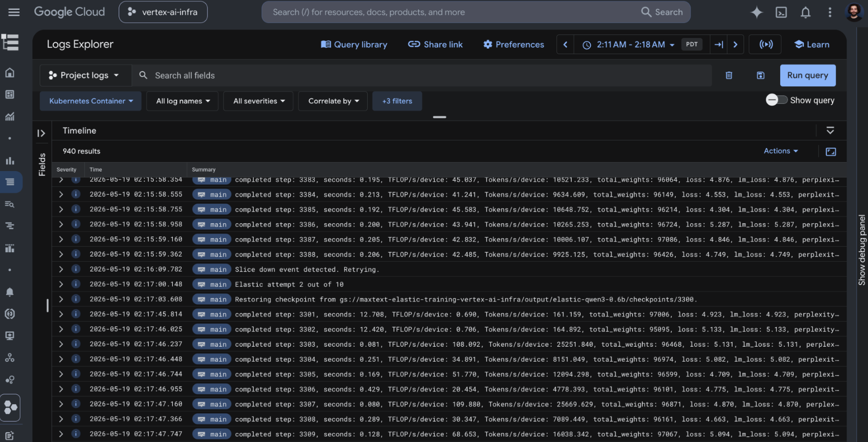Save the current query icon

point(761,75)
